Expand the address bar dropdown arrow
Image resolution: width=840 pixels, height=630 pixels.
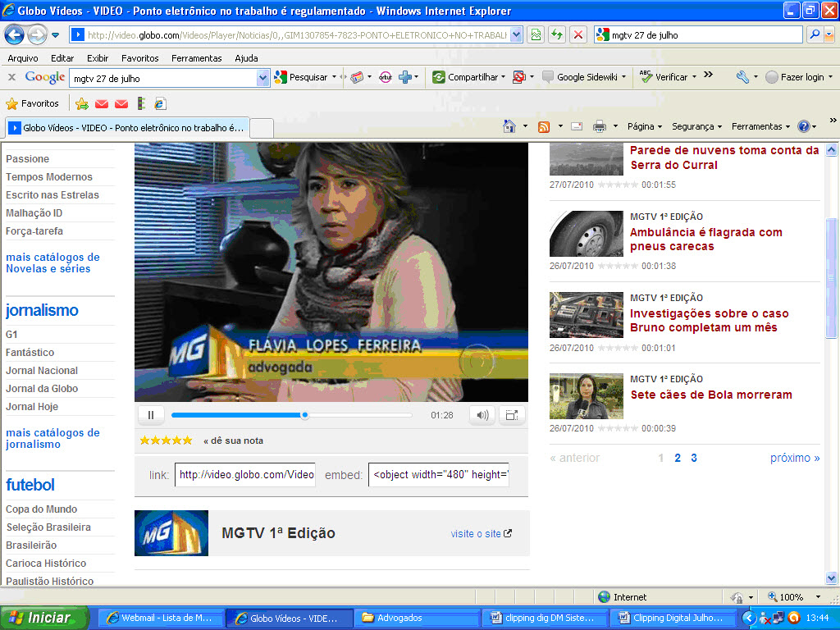click(x=516, y=35)
